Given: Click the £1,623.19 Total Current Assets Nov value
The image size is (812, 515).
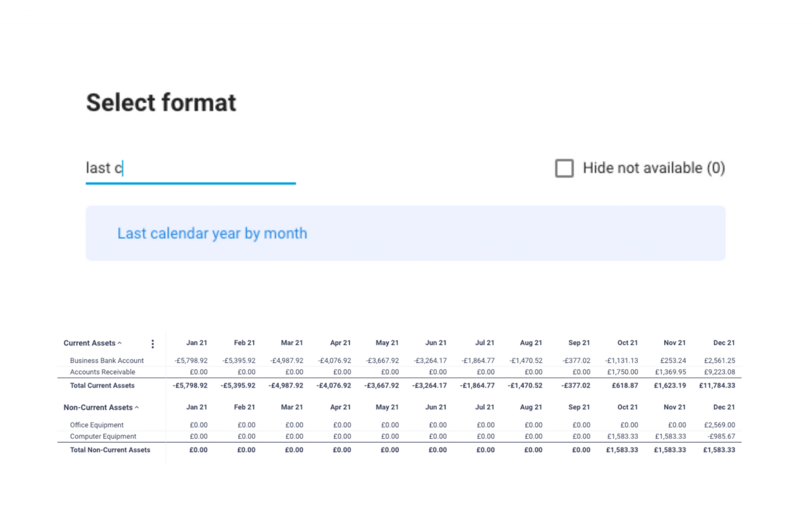Looking at the screenshot, I should [670, 385].
